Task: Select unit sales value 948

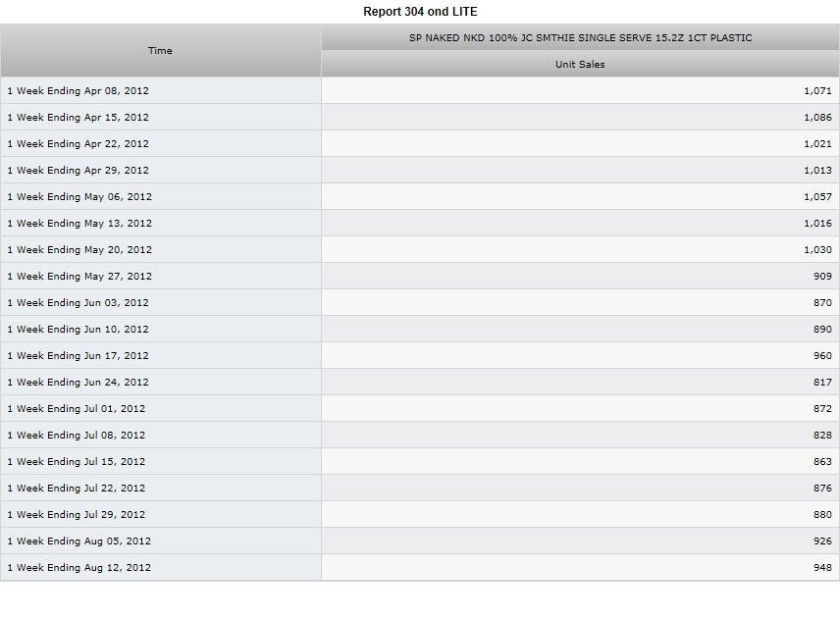Action: click(822, 568)
